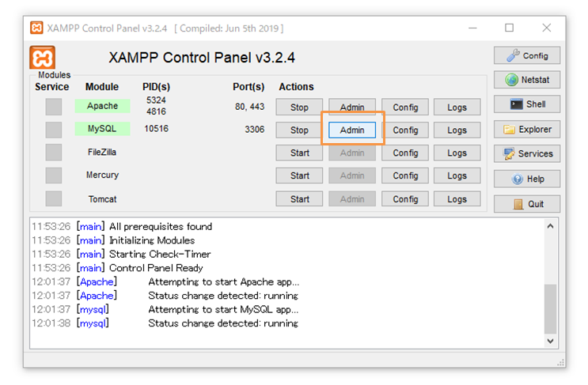Open Mercury Config menu
The width and height of the screenshot is (588, 385).
(405, 176)
